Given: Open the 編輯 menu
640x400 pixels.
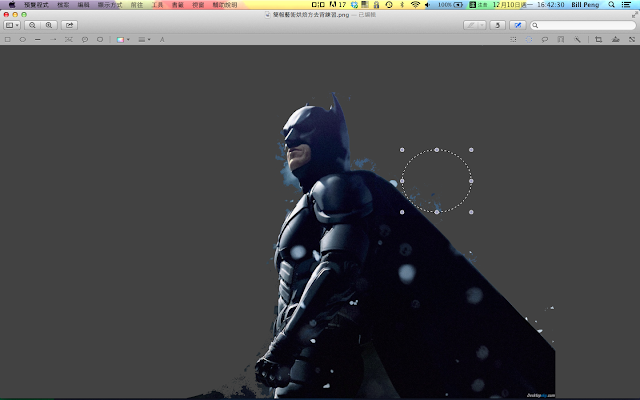Looking at the screenshot, I should [84, 5].
